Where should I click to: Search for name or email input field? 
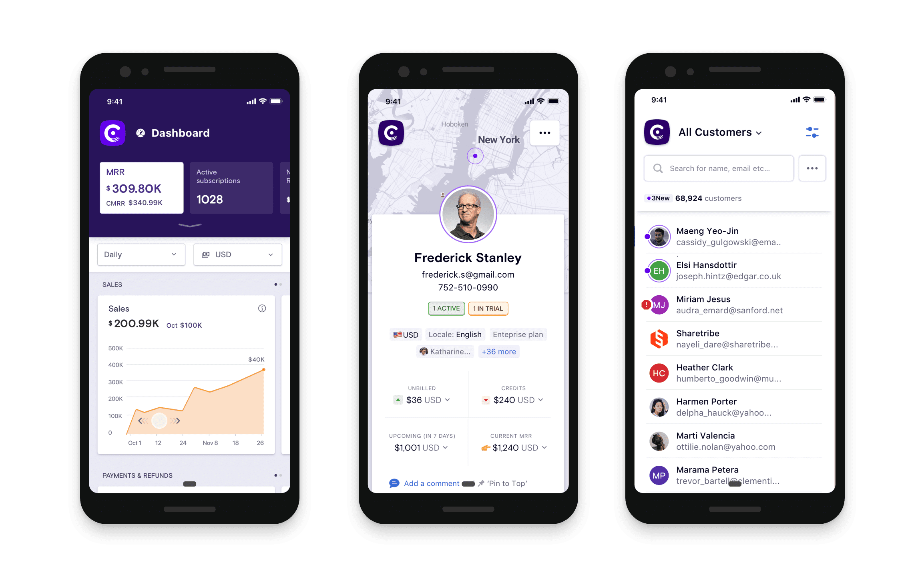coord(720,168)
